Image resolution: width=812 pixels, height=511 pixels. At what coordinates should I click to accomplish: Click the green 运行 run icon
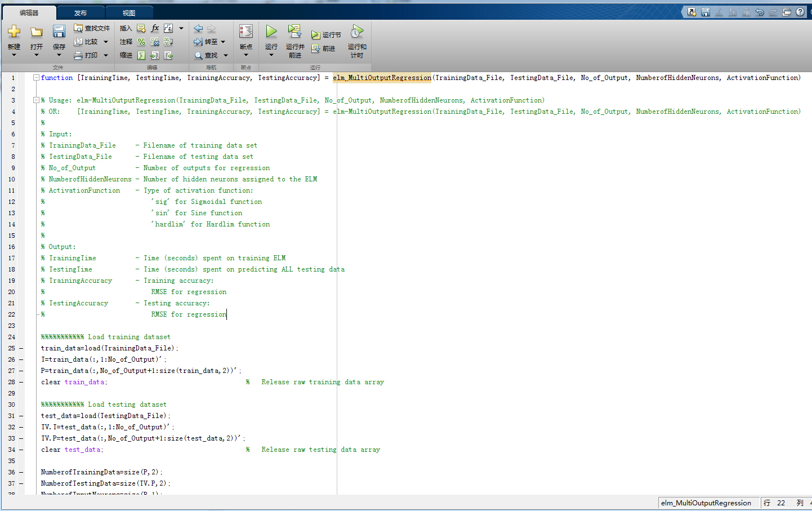(x=271, y=32)
